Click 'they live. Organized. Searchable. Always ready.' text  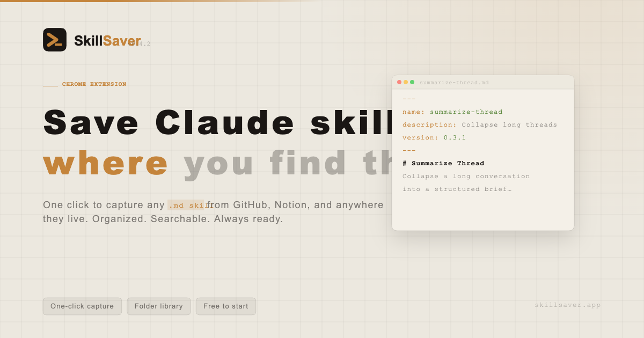click(x=163, y=219)
